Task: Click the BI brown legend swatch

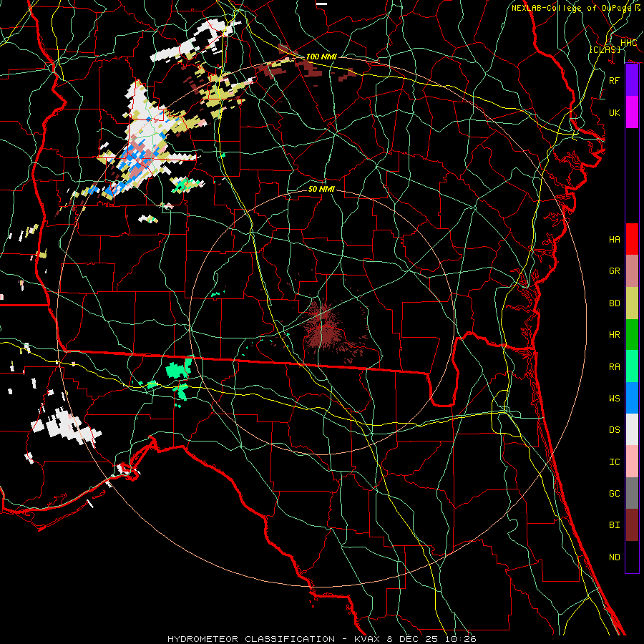Action: pos(632,525)
